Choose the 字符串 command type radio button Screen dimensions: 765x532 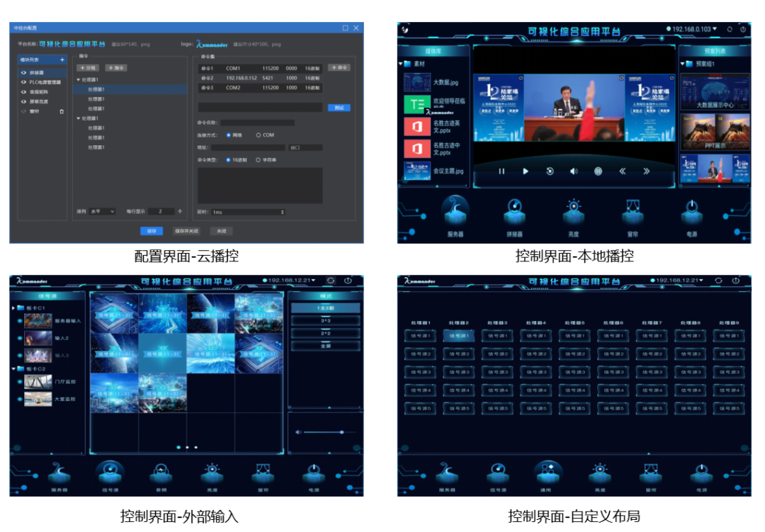[x=258, y=160]
